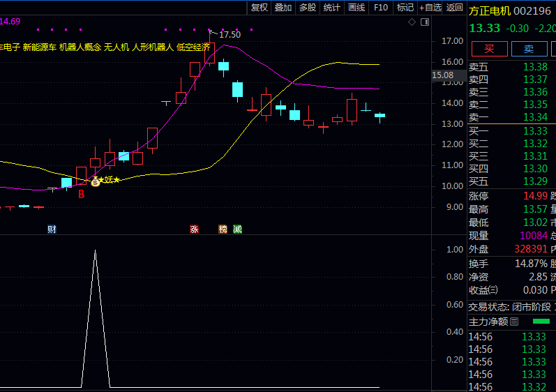Screen dimensions: 556x392
Task: Add stock with +自选 button
Action: coord(430,8)
